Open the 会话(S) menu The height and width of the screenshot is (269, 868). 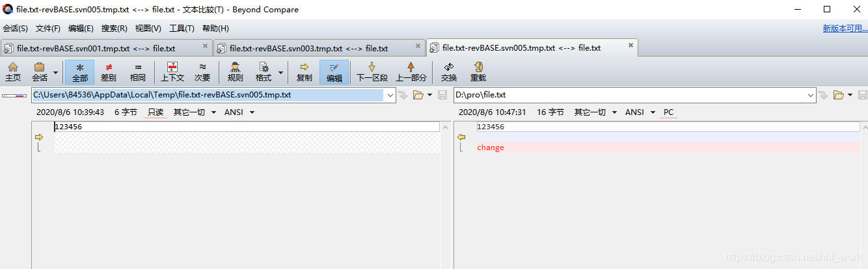pyautogui.click(x=16, y=29)
